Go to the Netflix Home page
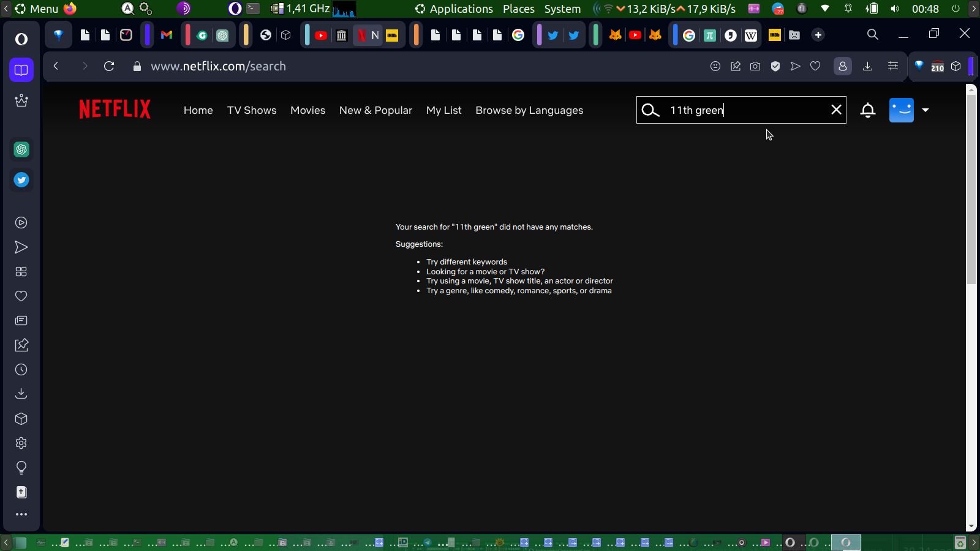 [198, 110]
